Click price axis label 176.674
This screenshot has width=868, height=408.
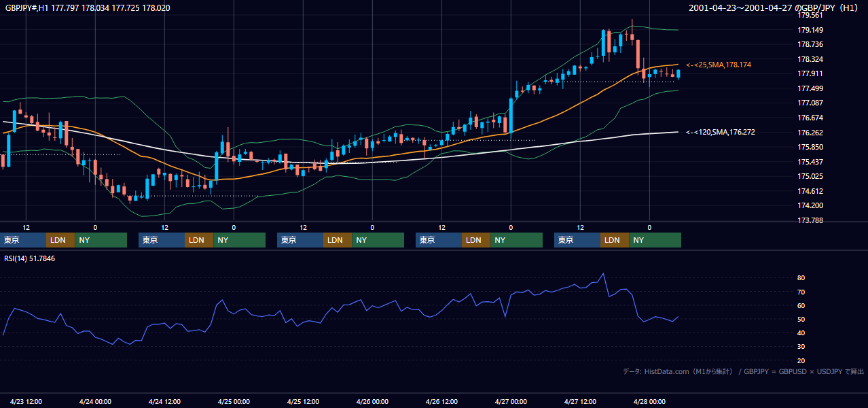(x=810, y=118)
